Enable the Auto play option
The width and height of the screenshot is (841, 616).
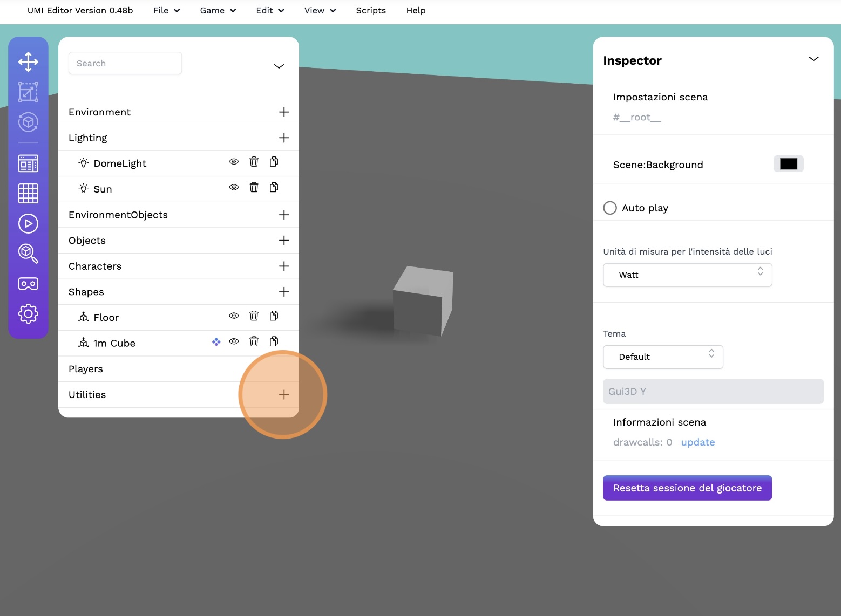coord(610,208)
